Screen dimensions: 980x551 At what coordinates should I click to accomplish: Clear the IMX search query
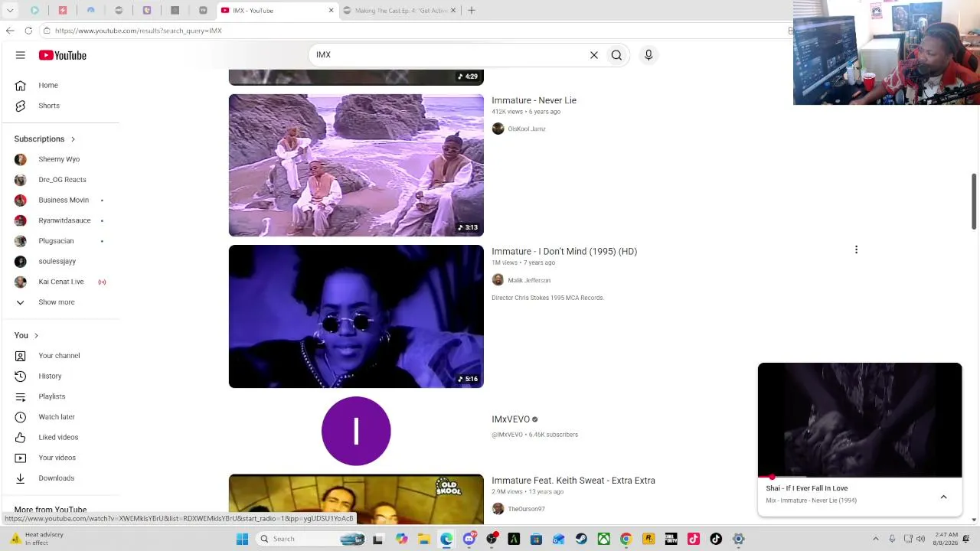[x=593, y=55]
